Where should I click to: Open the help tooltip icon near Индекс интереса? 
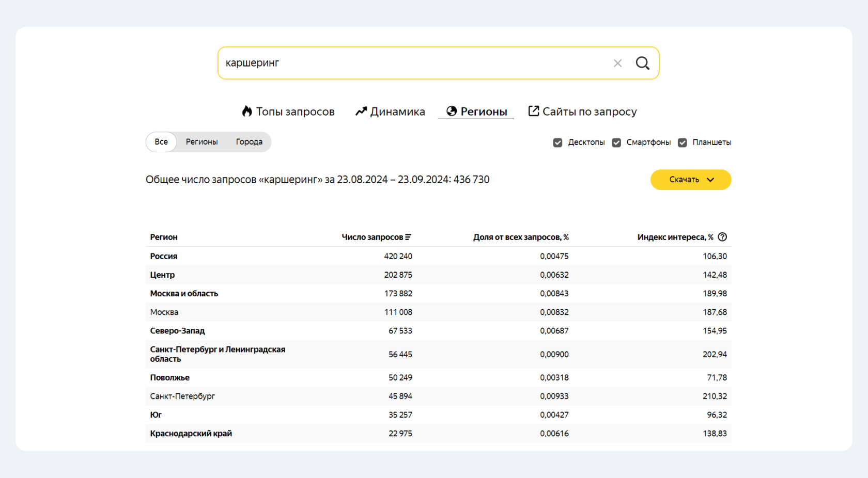click(722, 237)
